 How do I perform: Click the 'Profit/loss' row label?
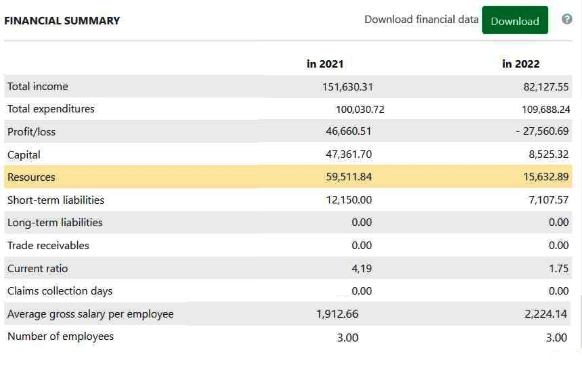(x=32, y=132)
